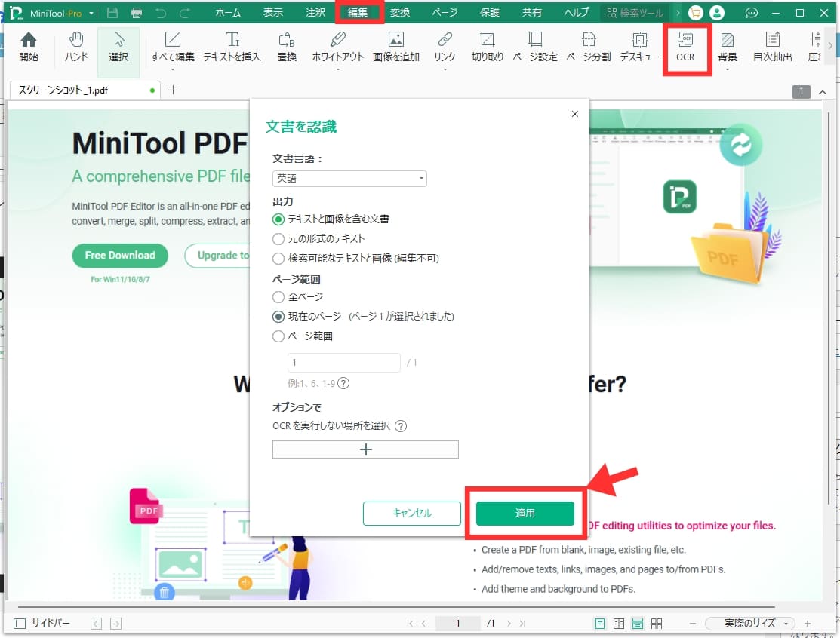
Task: Open the 変換 tab
Action: click(400, 12)
